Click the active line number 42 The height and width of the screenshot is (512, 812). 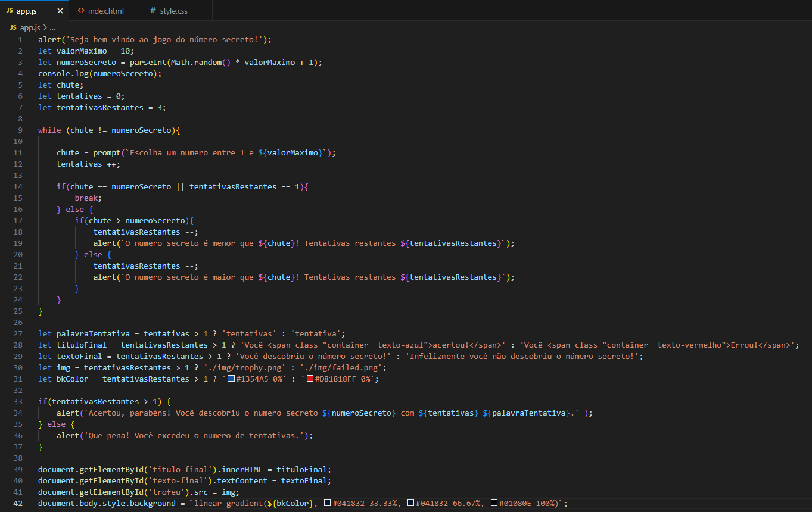[18, 503]
